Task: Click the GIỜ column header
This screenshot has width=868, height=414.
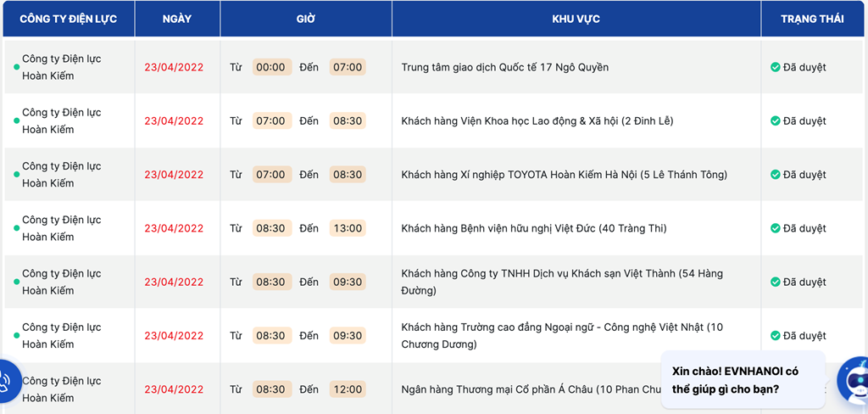Action: click(x=306, y=19)
